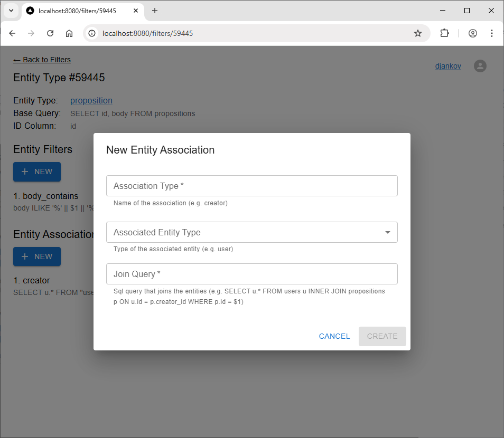Expand the Associated Entity Type dropdown
The width and height of the screenshot is (504, 438).
(251, 232)
